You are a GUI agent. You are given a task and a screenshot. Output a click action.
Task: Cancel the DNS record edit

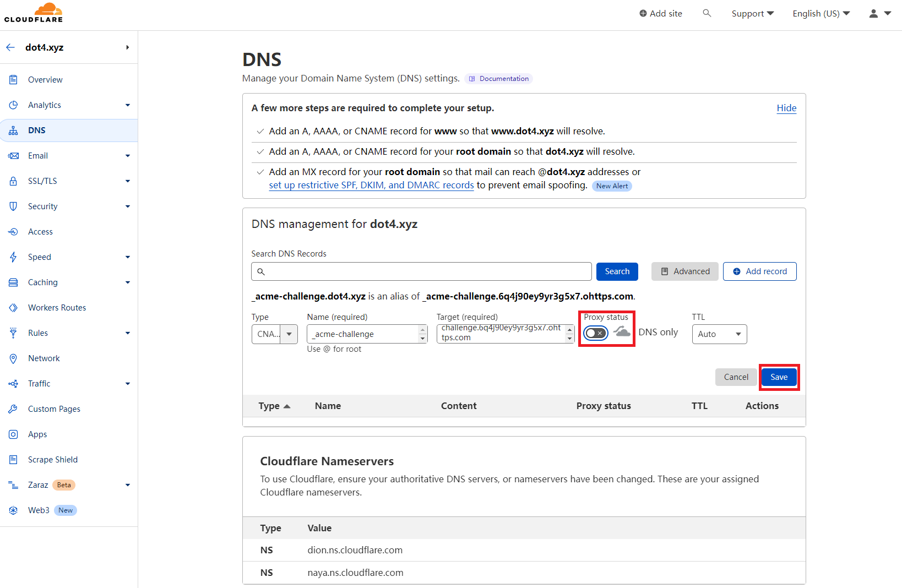736,377
